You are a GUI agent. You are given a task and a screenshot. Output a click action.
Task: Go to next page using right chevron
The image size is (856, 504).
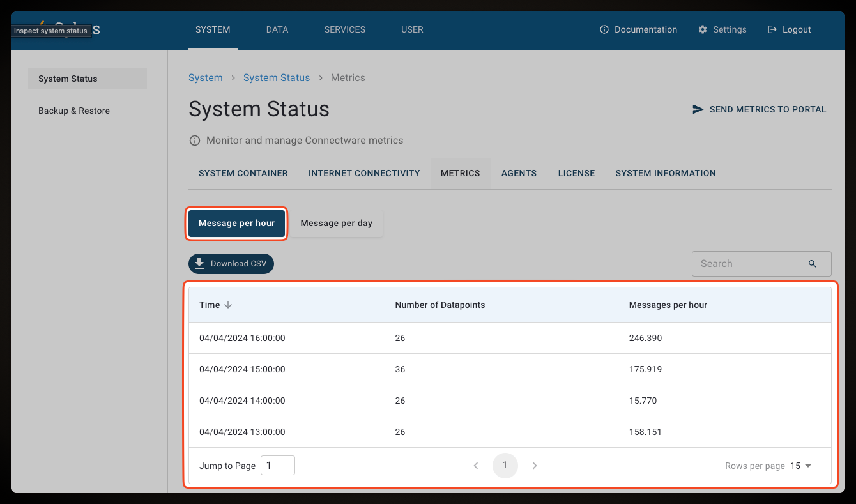(535, 466)
